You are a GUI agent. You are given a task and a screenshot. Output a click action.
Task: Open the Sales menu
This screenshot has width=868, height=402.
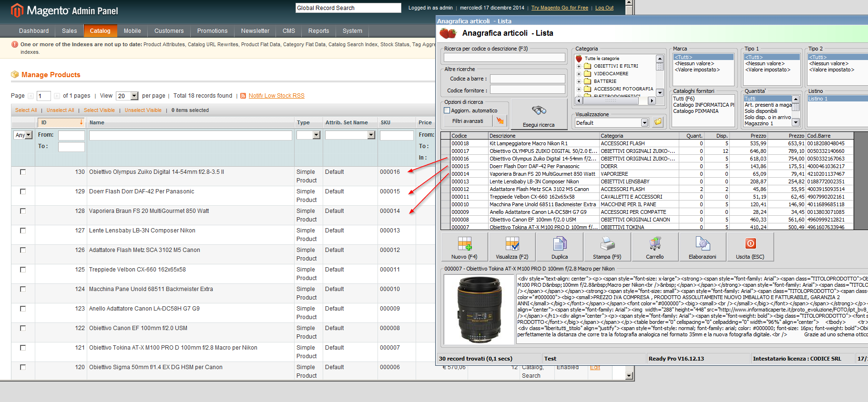70,31
